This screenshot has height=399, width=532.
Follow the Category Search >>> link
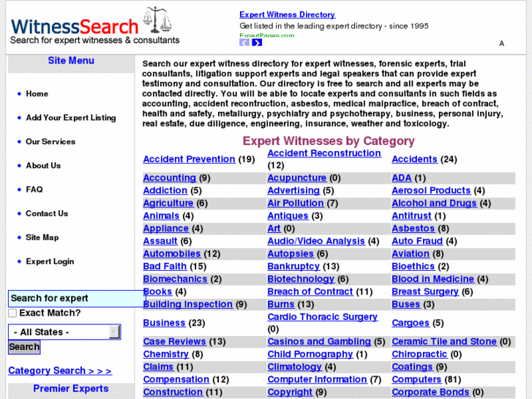pyautogui.click(x=60, y=370)
